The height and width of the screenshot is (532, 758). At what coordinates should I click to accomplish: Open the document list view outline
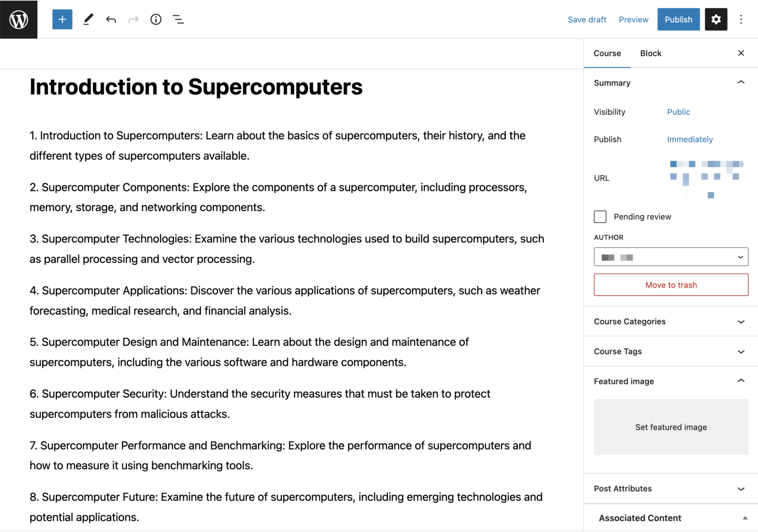click(x=178, y=19)
